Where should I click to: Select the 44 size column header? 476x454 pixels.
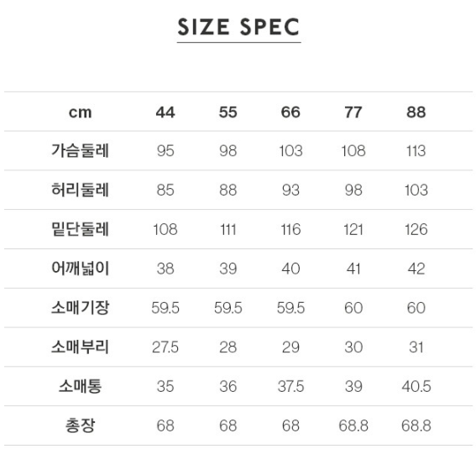pos(165,112)
